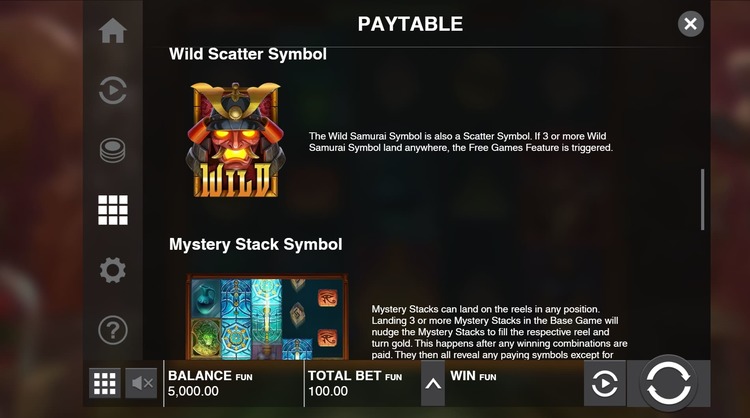Click the paytable vertical scrollbar thumb

point(703,199)
